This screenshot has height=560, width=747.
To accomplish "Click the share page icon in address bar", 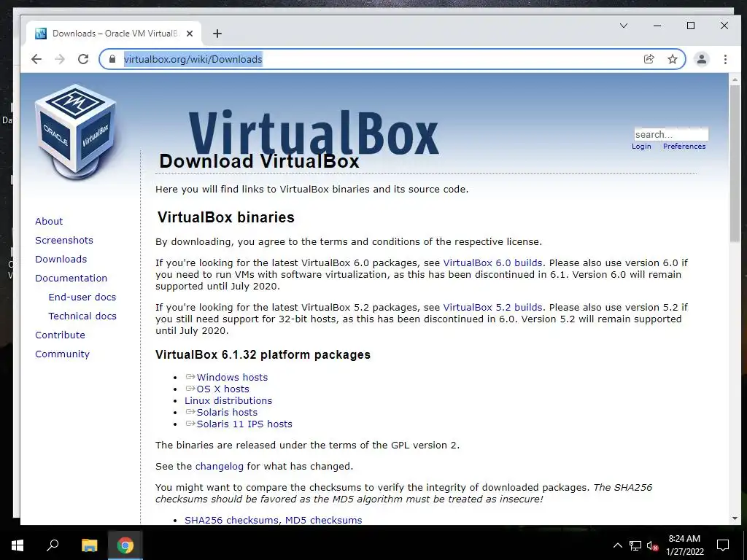I will [x=649, y=59].
